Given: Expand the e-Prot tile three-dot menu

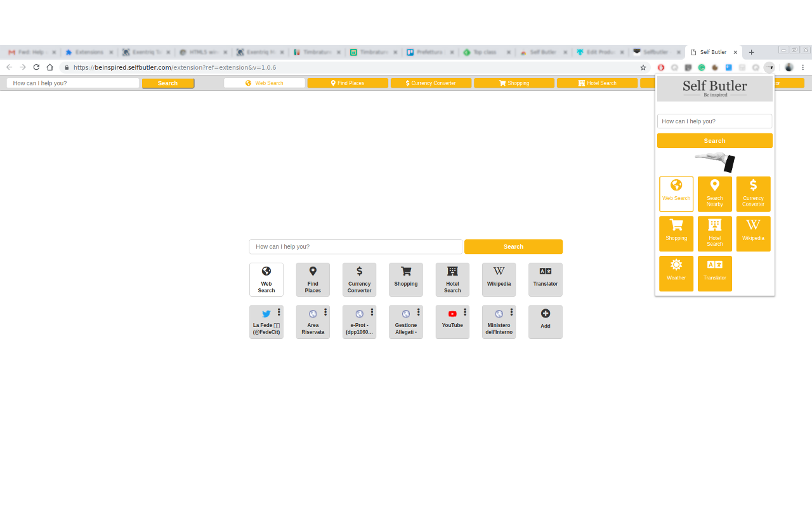Looking at the screenshot, I should coord(372,312).
